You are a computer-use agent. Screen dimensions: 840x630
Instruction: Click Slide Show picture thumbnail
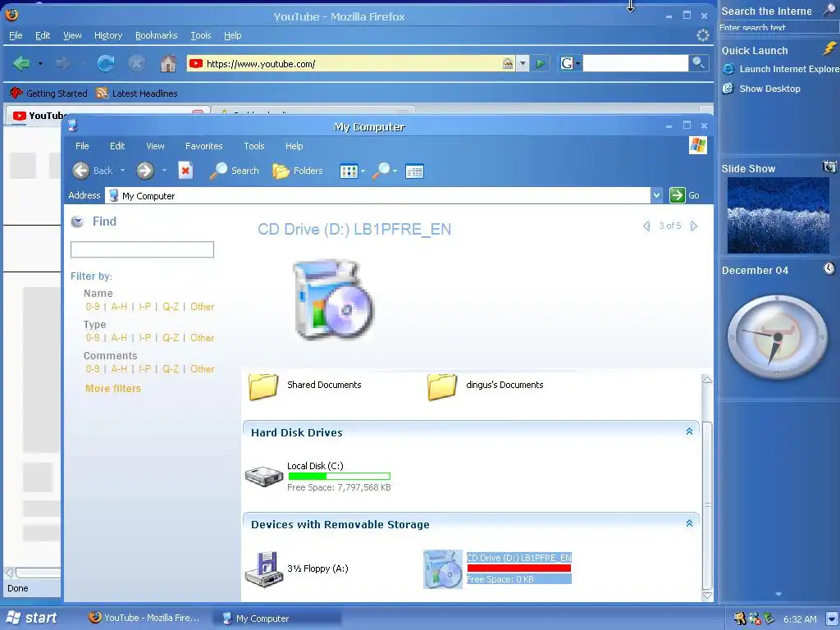coord(778,216)
